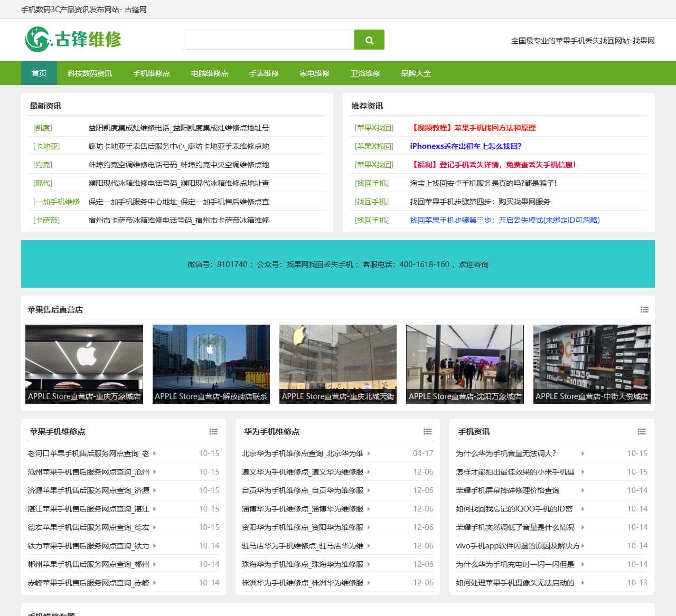Click arrow next to 荣耀手机突然调低了音量 row
Image resolution: width=676 pixels, height=616 pixels.
click(x=583, y=527)
